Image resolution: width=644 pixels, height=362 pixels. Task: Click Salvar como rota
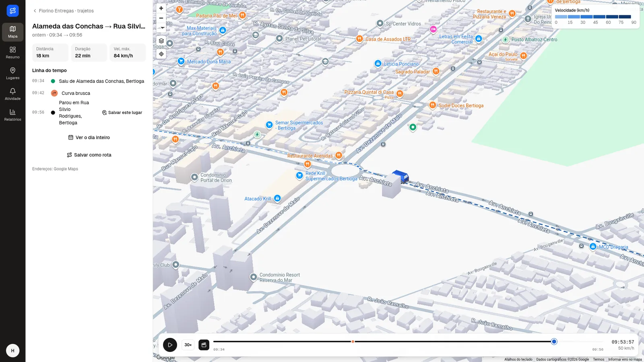89,155
